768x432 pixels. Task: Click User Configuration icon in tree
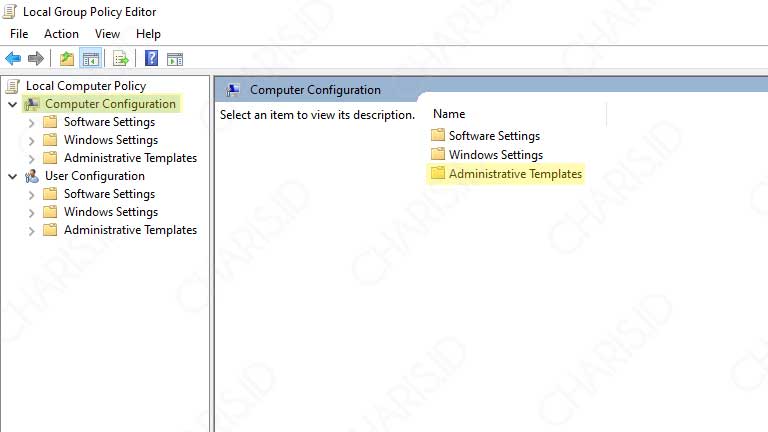point(32,176)
